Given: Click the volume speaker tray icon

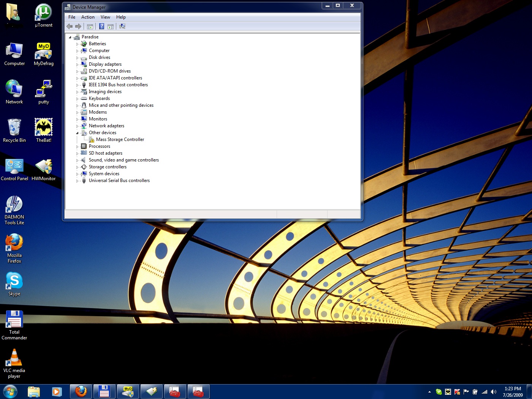Looking at the screenshot, I should (x=494, y=392).
